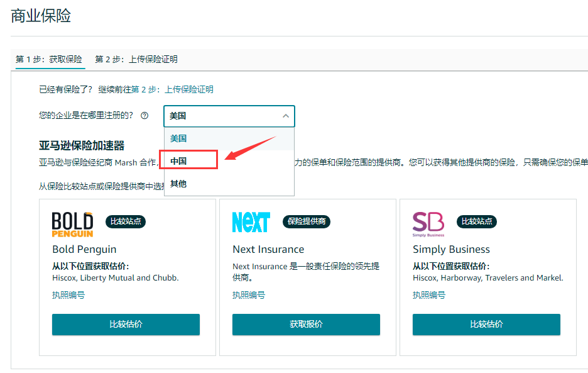Click text 'Hiscox, Harborway, Travelers and Markel.'

point(488,278)
